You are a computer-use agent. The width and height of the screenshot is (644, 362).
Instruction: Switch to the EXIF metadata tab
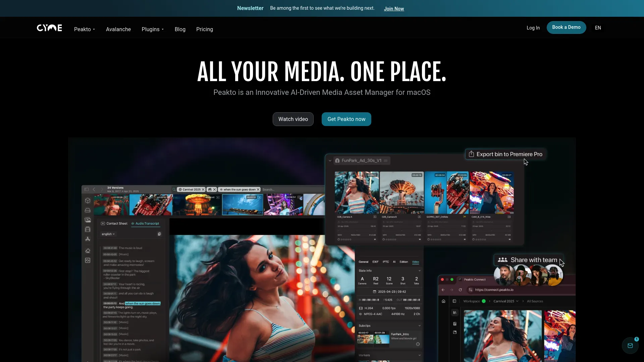(375, 262)
